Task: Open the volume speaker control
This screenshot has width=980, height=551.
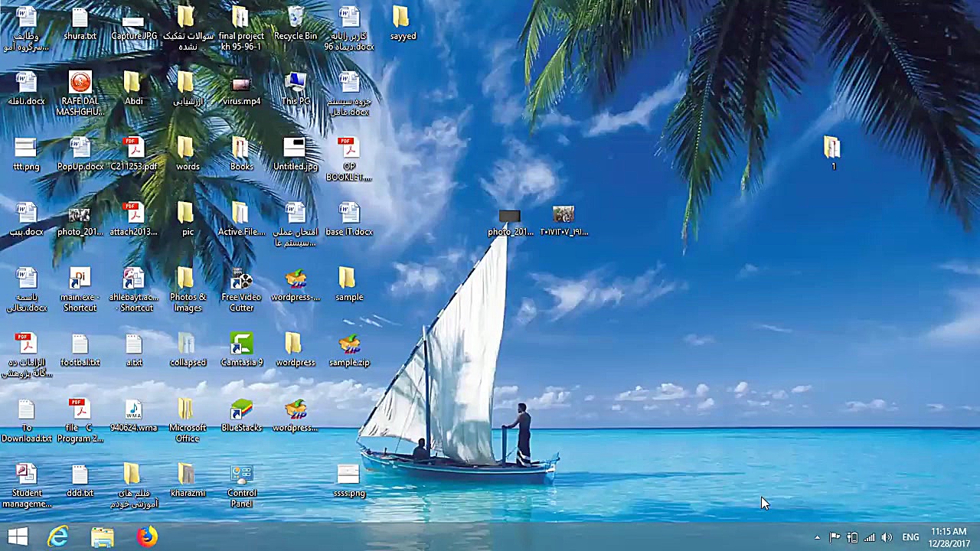Action: point(887,537)
